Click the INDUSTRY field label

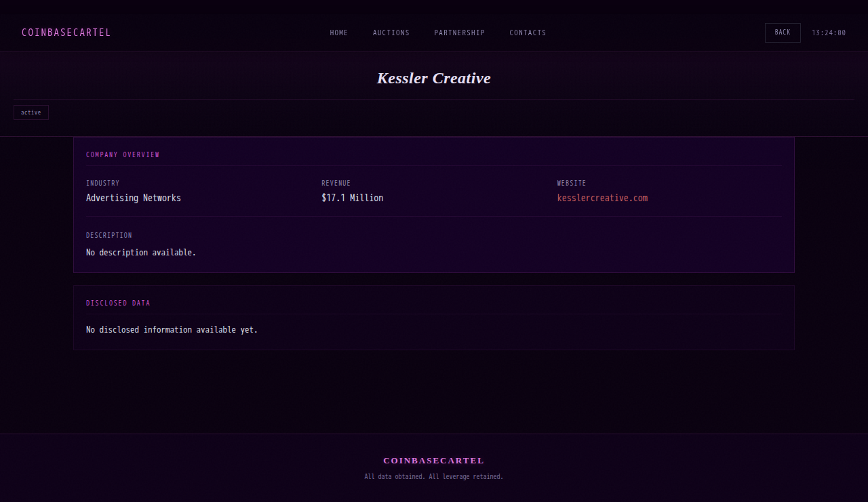click(x=103, y=183)
